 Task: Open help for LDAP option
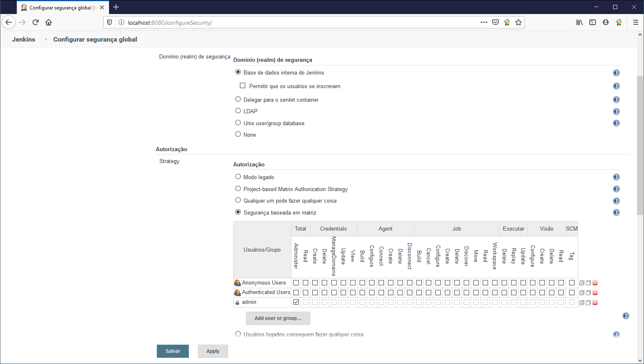pos(616,112)
